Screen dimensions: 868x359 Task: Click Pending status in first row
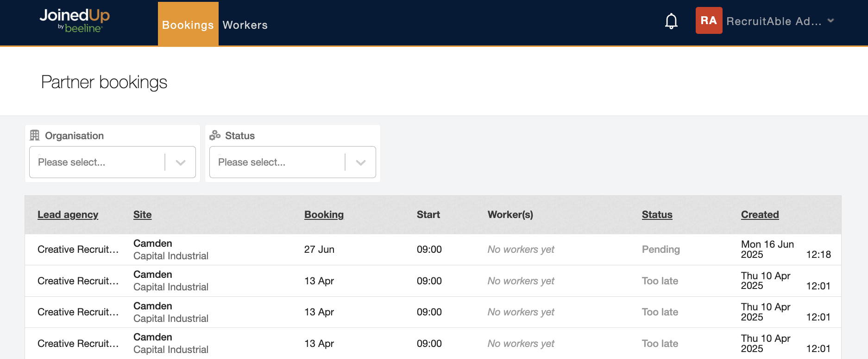pos(660,250)
